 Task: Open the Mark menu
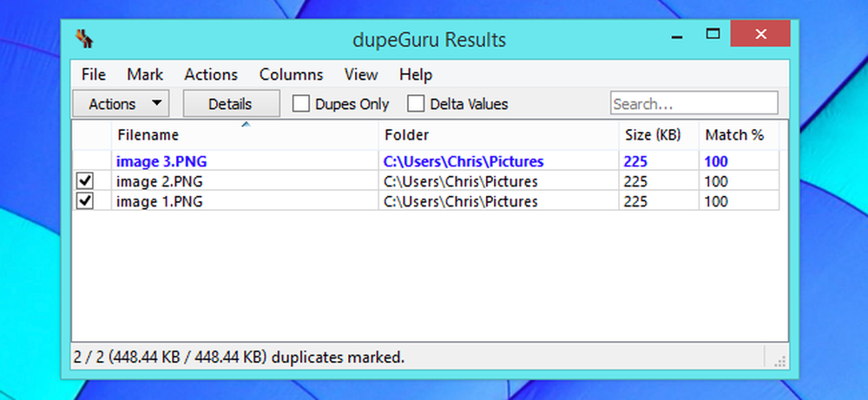(145, 75)
